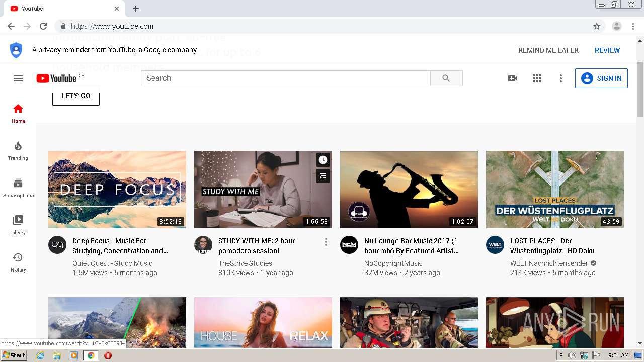Add Study With Me video to queue

tap(323, 176)
